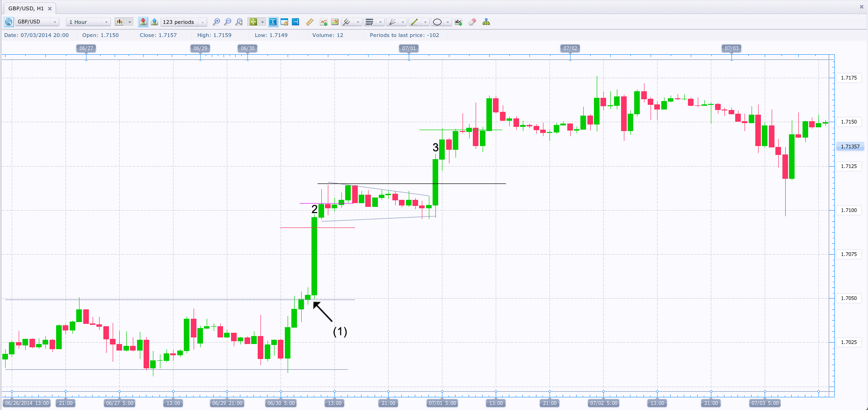Screen dimensions: 868x410
Task: Select the pitchfork drawing tool
Action: 347,22
